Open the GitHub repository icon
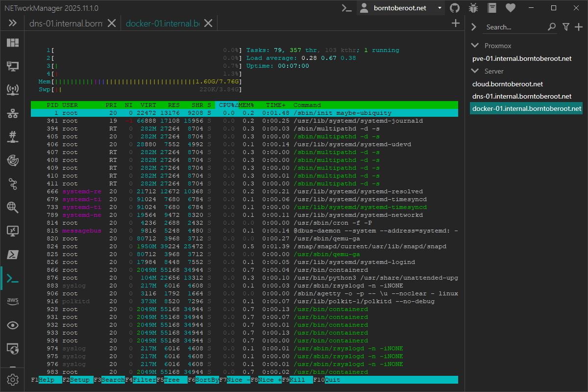The width and height of the screenshot is (588, 392). pyautogui.click(x=455, y=8)
